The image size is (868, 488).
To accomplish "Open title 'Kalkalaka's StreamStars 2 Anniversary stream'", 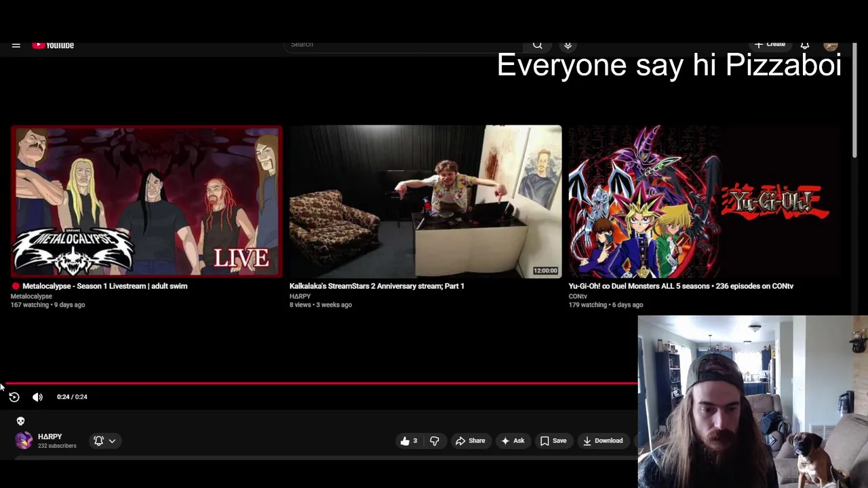I will (x=377, y=286).
